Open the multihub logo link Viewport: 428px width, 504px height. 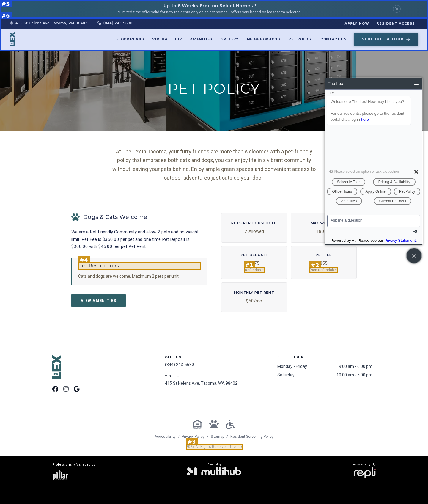tap(214, 472)
